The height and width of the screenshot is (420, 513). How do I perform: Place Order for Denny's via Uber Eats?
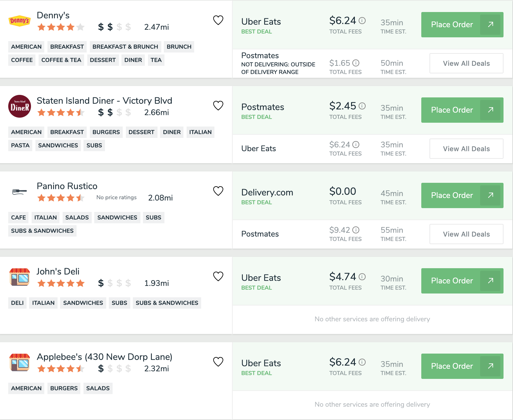[462, 25]
